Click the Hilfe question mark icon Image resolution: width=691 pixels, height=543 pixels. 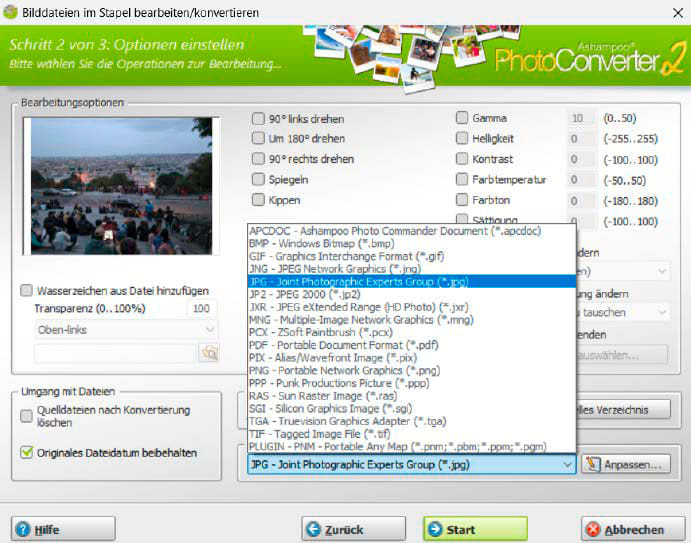[x=23, y=529]
